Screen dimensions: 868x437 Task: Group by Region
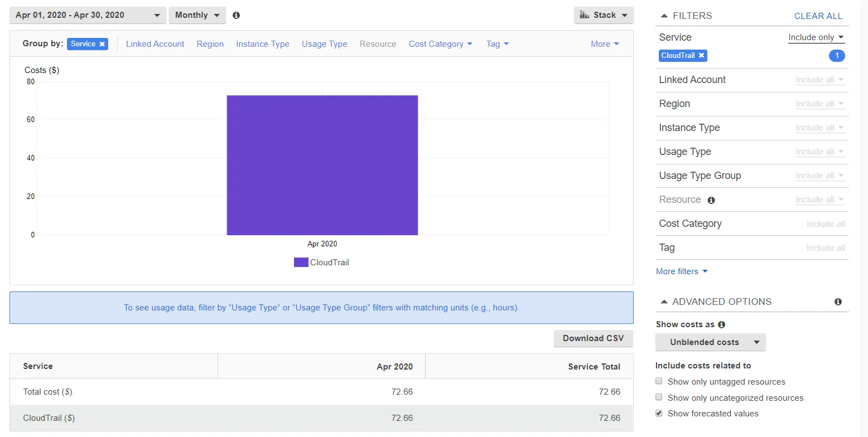click(210, 44)
